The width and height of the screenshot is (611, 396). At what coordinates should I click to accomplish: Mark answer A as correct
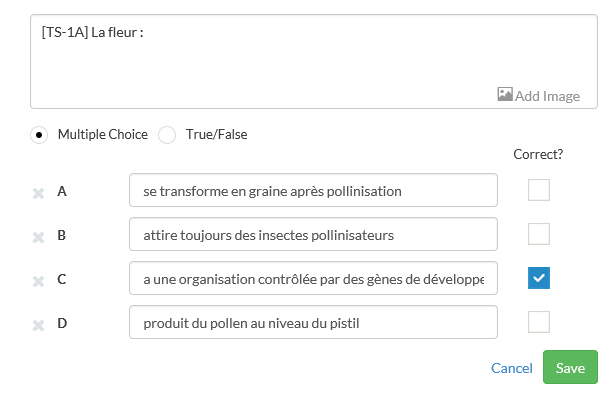pyautogui.click(x=539, y=190)
